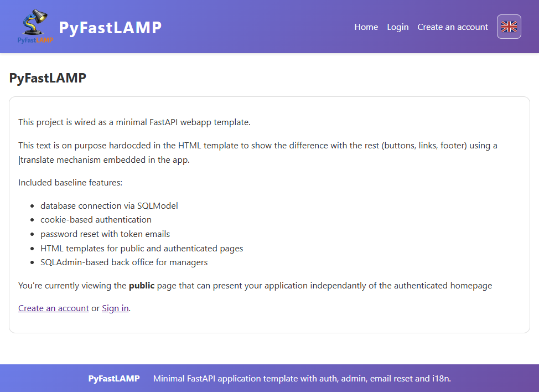Image resolution: width=539 pixels, height=392 pixels.
Task: Click the PyFastLAMP title in the header
Action: 110,27
